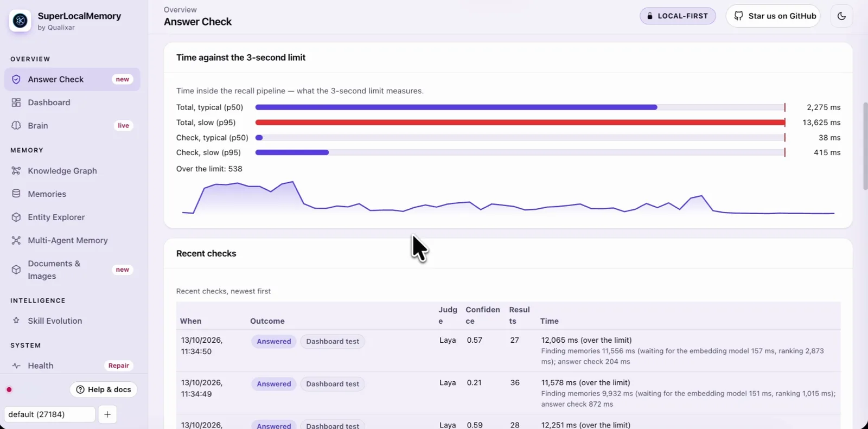Click the Dashboard grid icon
The width and height of the screenshot is (868, 429).
click(x=16, y=103)
